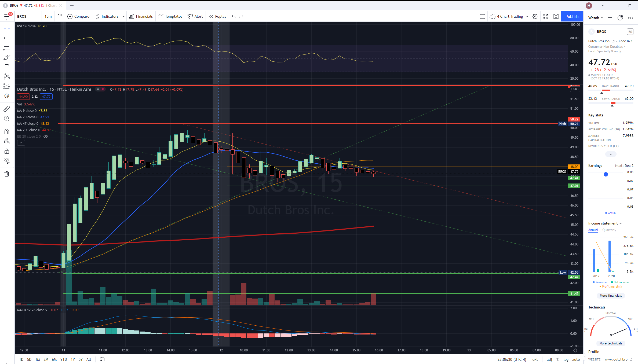Toggle log scale

(x=566, y=359)
